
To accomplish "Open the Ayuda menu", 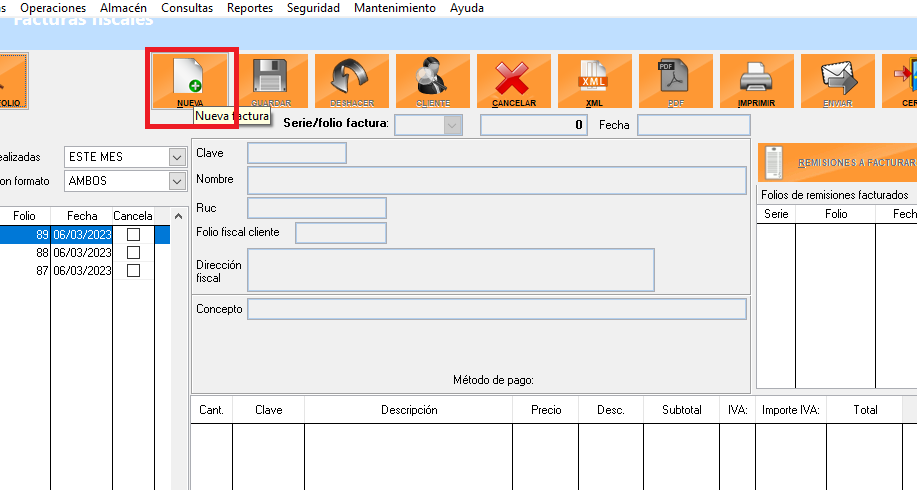I will click(x=467, y=8).
